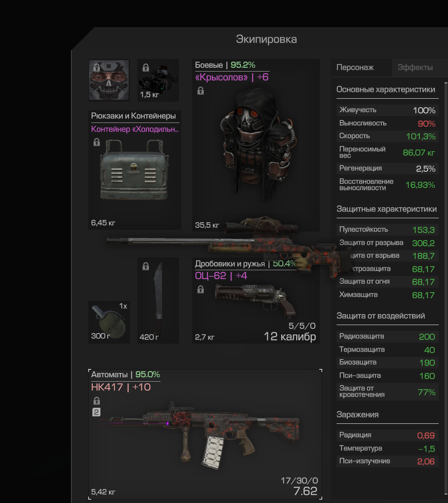
Task: Click the stats panel scrollbar
Action: pos(446,289)
